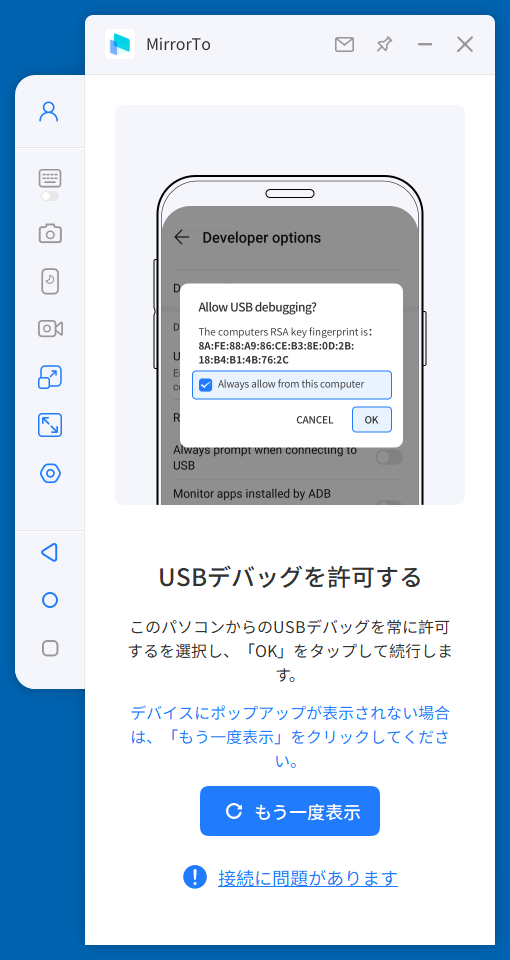This screenshot has height=960, width=510.
Task: Click the Android back triangle button
Action: [x=49, y=552]
